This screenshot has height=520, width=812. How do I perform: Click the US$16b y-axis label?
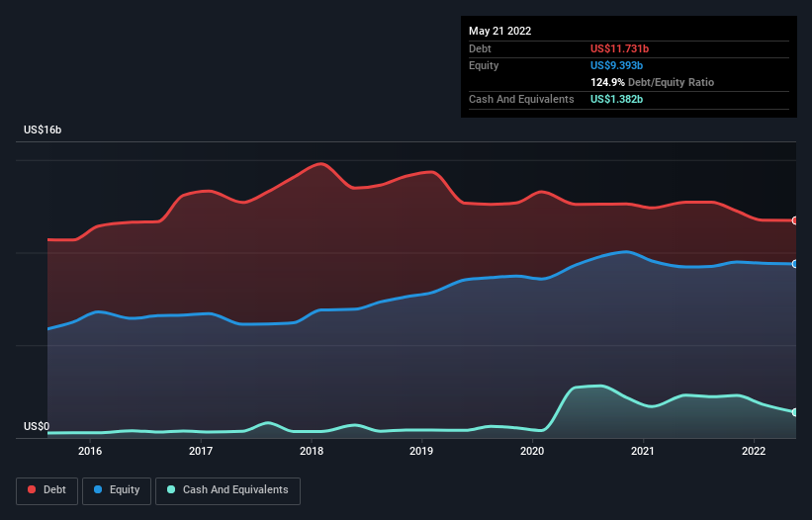click(43, 130)
